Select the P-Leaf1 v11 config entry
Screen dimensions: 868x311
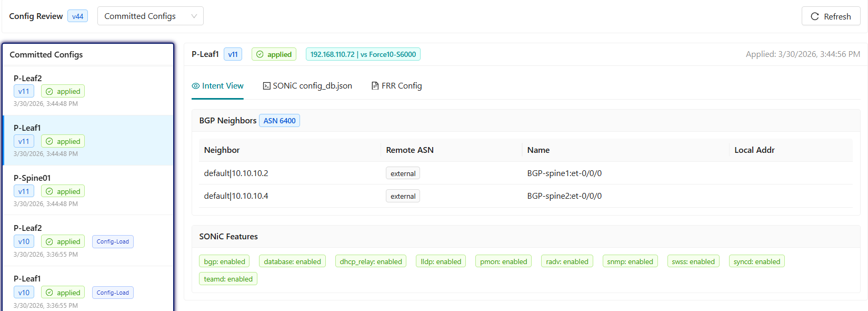[88, 140]
